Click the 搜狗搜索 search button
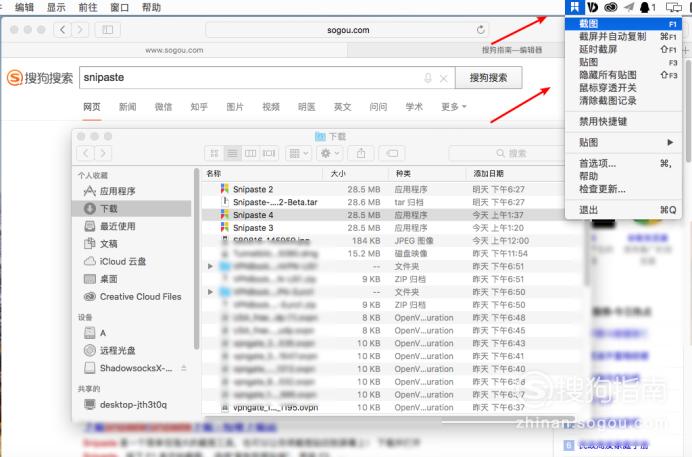 point(489,78)
